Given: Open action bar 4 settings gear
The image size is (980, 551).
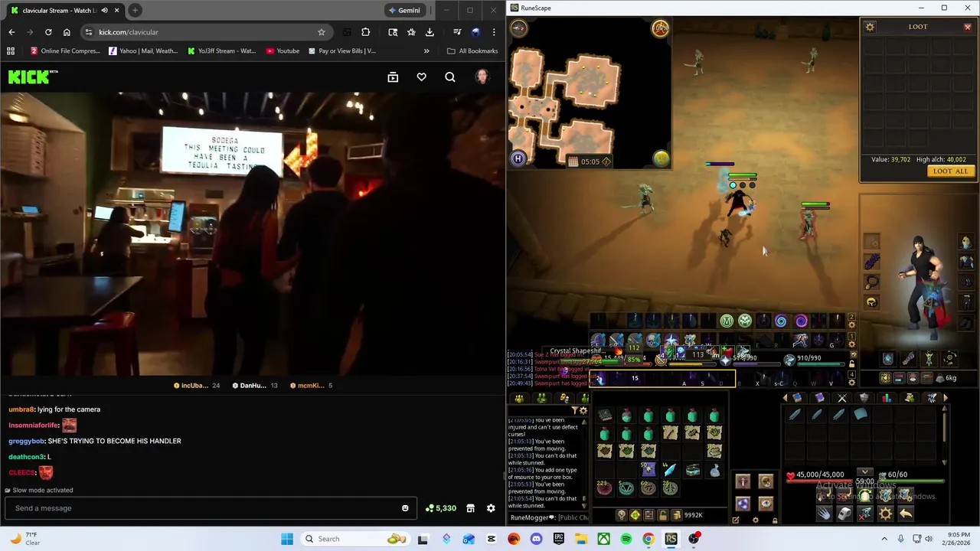Looking at the screenshot, I should (851, 383).
